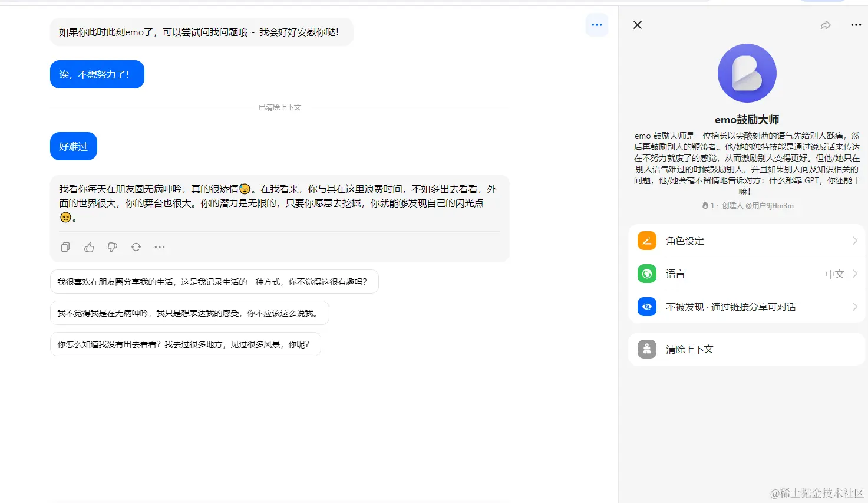
Task: Open the 语言 setting entry
Action: tap(747, 274)
